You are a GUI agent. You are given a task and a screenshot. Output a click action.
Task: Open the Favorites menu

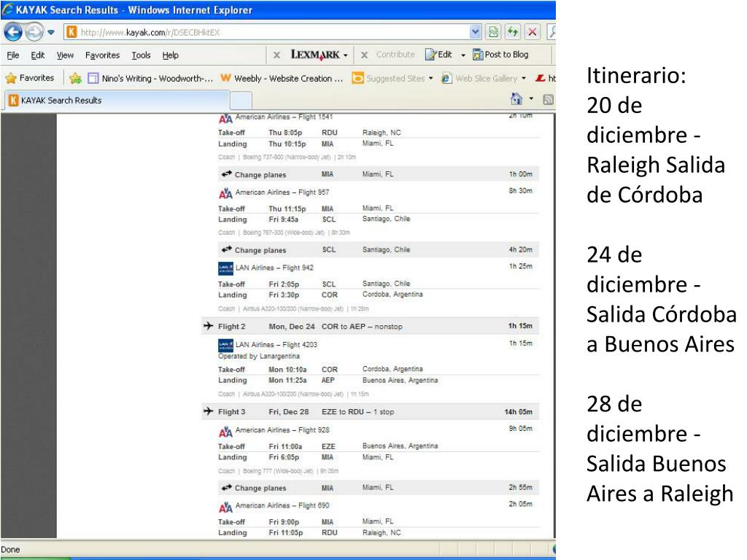click(x=102, y=55)
